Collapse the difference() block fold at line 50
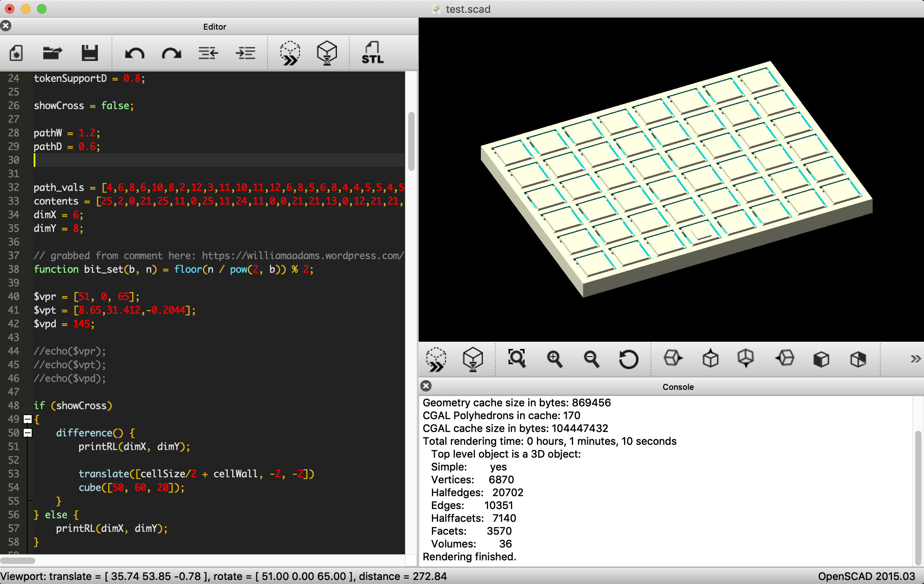 pyautogui.click(x=28, y=433)
